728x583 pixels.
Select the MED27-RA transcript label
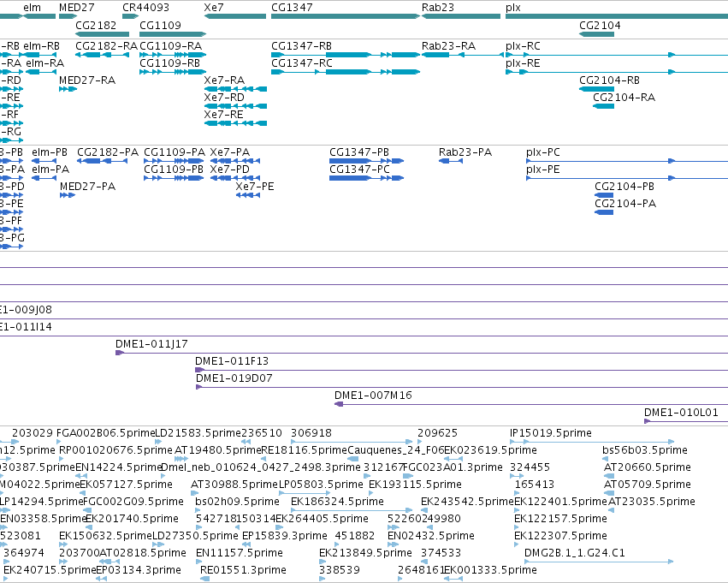[x=87, y=80]
